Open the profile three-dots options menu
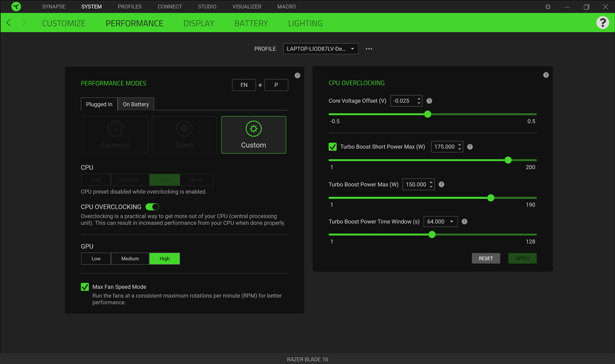This screenshot has width=615, height=364. click(x=369, y=49)
